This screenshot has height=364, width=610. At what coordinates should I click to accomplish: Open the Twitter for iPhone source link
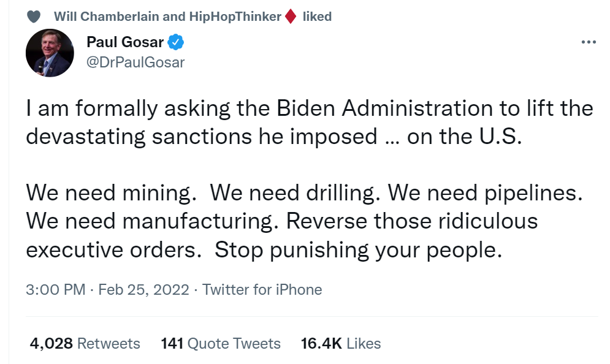[x=262, y=290]
